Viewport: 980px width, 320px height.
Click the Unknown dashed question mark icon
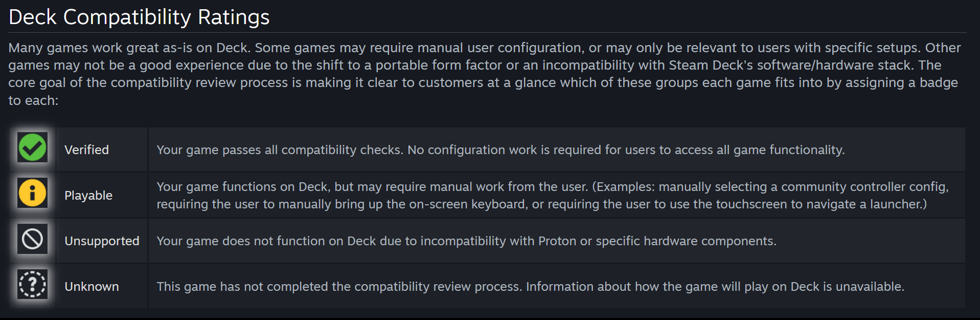32,284
